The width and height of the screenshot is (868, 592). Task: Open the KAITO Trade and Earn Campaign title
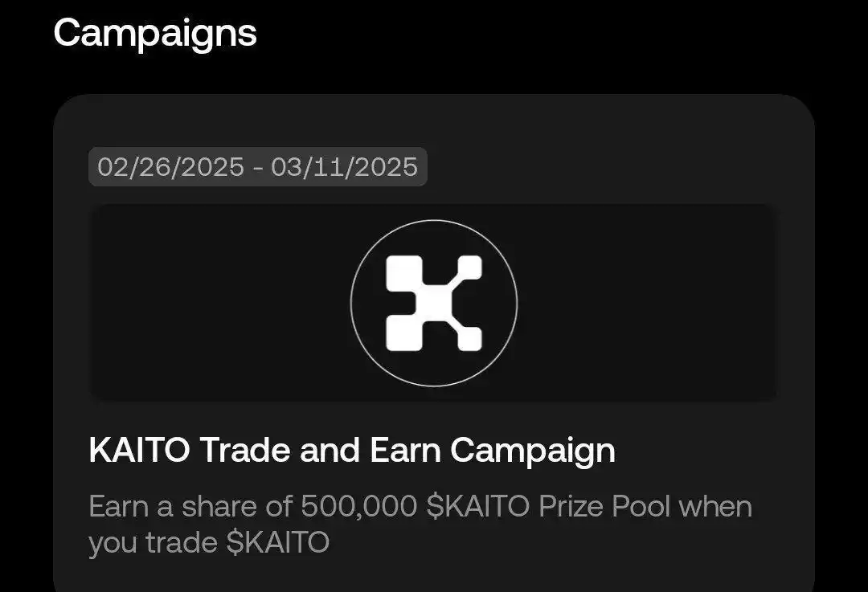(x=352, y=451)
